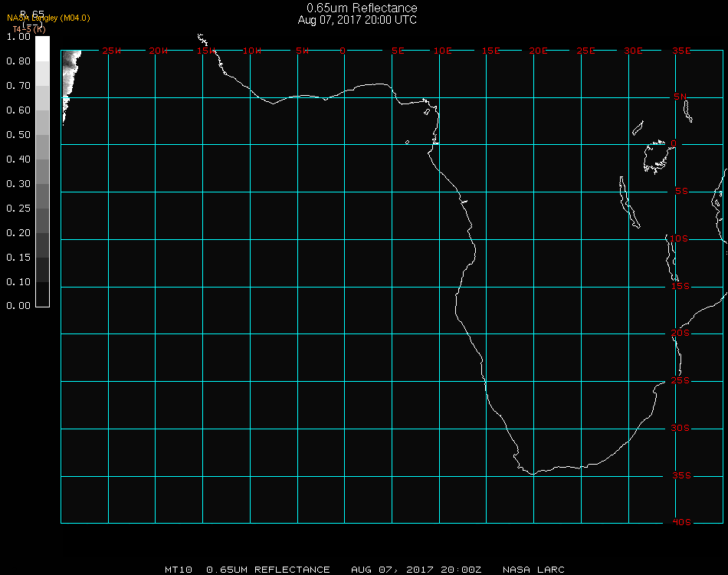Click the "Aug 07, 2017 20:00 UTC" date line
Viewport: 728px width, 575px height.
pos(357,20)
